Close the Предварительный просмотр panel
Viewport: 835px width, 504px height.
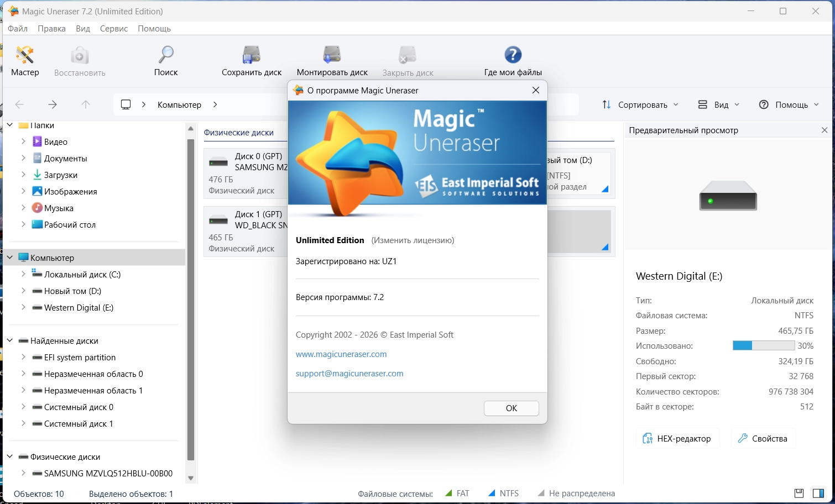pyautogui.click(x=824, y=130)
